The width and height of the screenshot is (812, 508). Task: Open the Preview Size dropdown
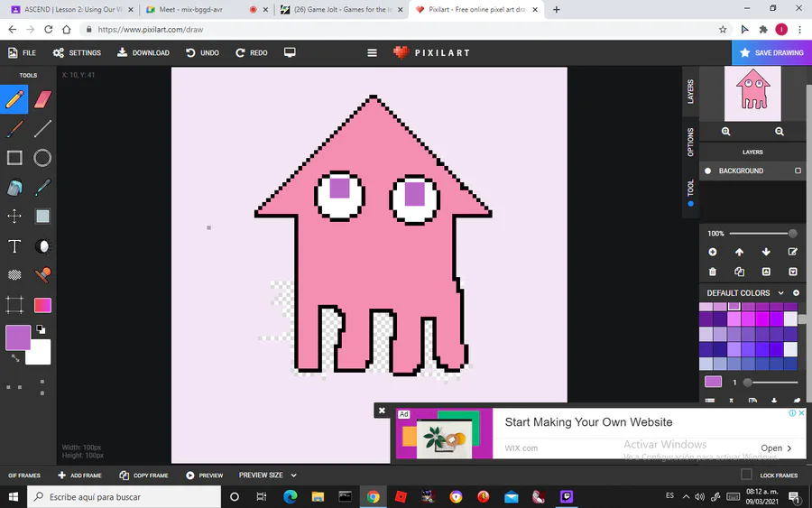(267, 476)
